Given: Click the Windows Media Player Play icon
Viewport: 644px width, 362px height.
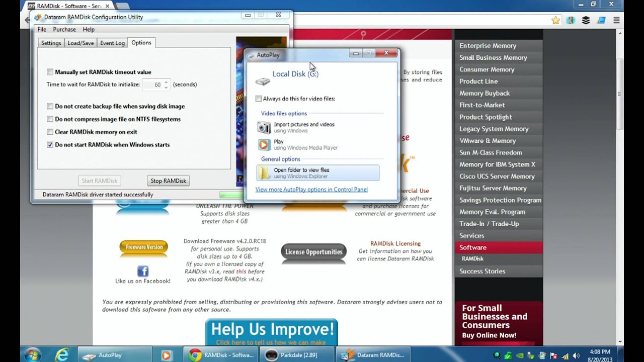Looking at the screenshot, I should pyautogui.click(x=264, y=145).
